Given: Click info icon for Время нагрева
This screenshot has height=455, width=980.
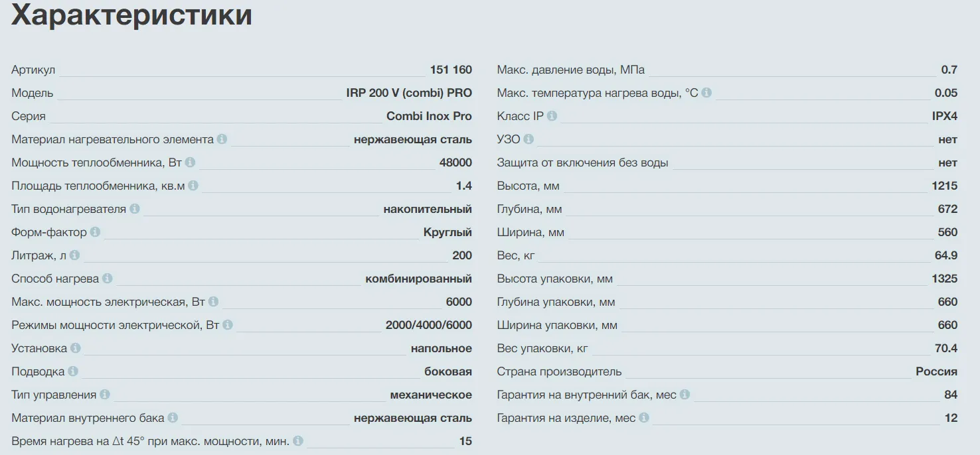Looking at the screenshot, I should pyautogui.click(x=297, y=441).
